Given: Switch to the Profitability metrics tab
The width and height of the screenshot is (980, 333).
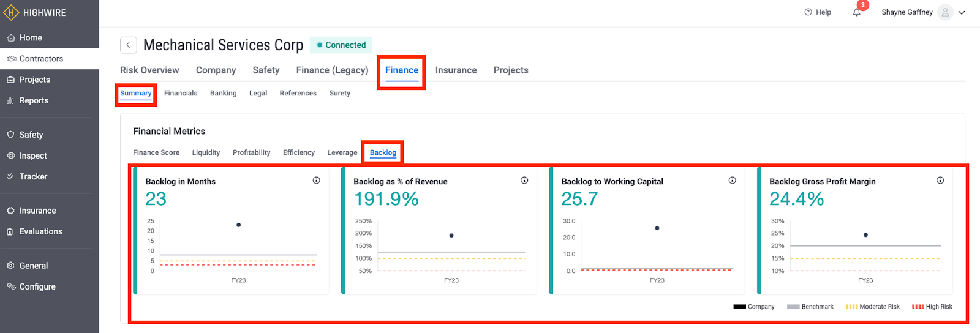Looking at the screenshot, I should [251, 153].
